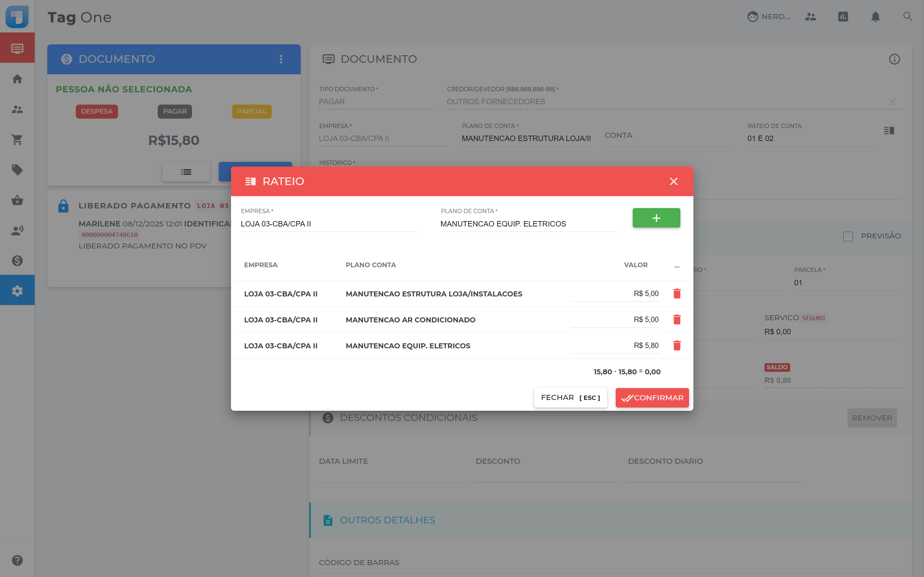Open the shopping cart sidebar icon
This screenshot has height=577, width=924.
17,139
